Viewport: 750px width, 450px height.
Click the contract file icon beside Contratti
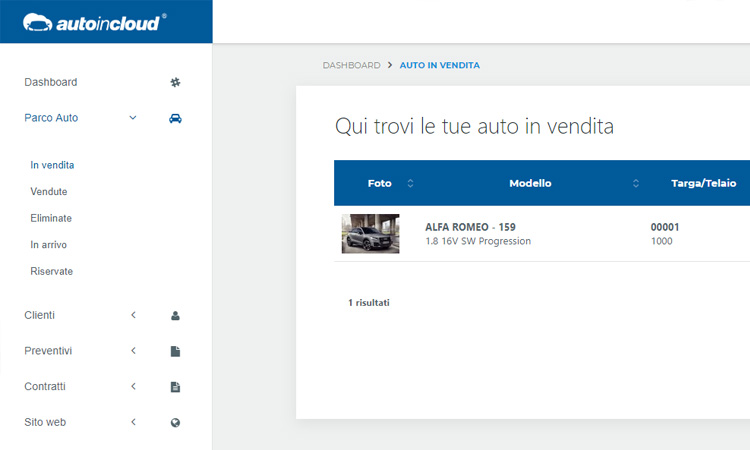click(x=176, y=387)
